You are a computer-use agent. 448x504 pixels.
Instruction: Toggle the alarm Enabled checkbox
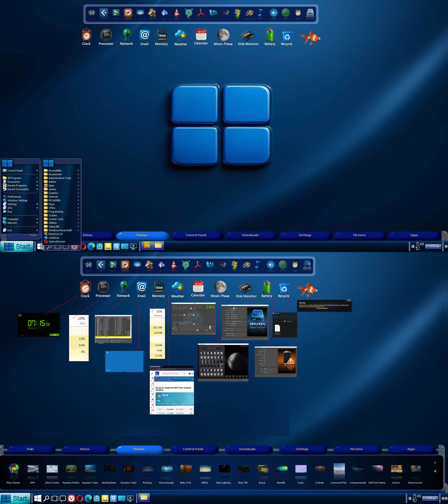click(x=193, y=309)
